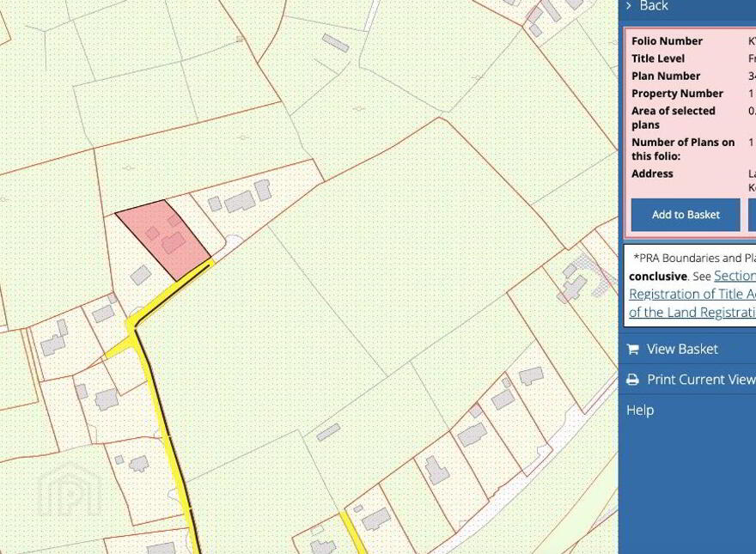Image resolution: width=756 pixels, height=554 pixels.
Task: Click 'Area of selected plans' label
Action: [x=673, y=118]
